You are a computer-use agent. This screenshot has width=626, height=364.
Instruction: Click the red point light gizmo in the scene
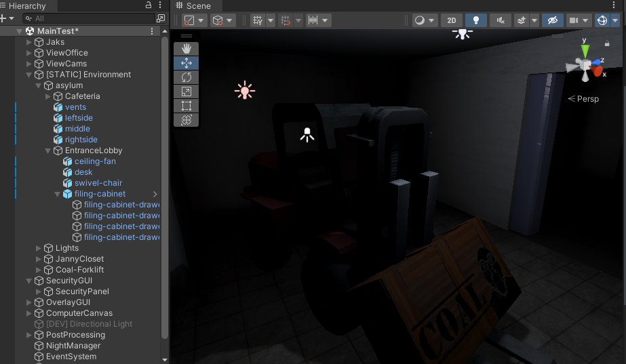245,91
